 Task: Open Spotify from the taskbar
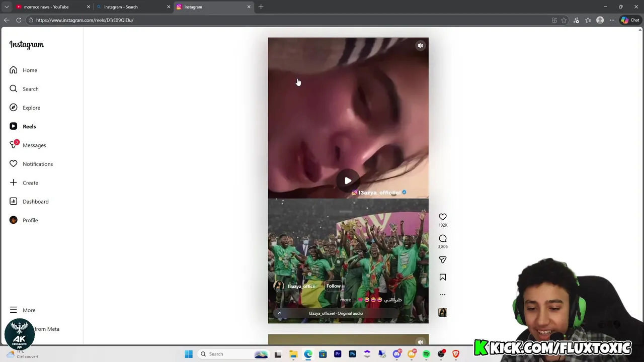pyautogui.click(x=426, y=354)
